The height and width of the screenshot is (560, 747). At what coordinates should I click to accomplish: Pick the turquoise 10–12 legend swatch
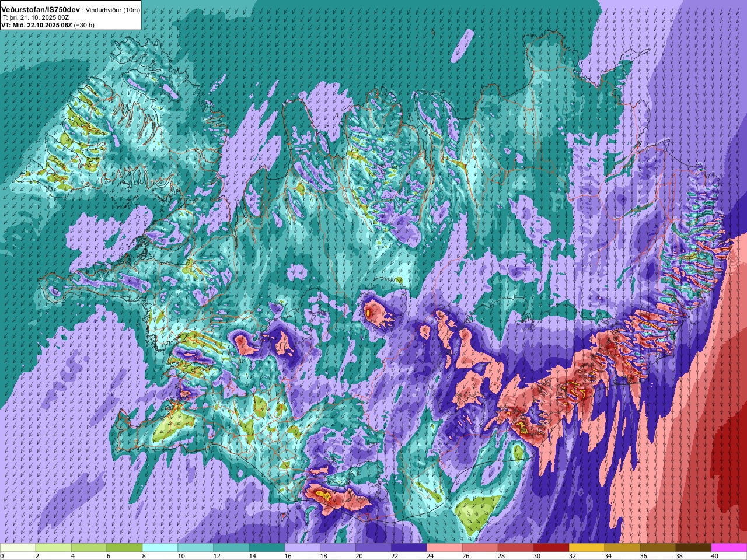coord(196,548)
